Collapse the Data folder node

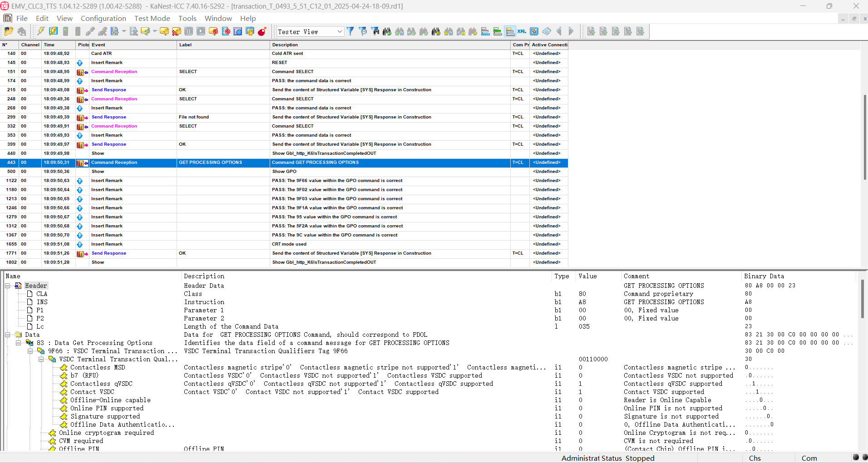[8, 335]
